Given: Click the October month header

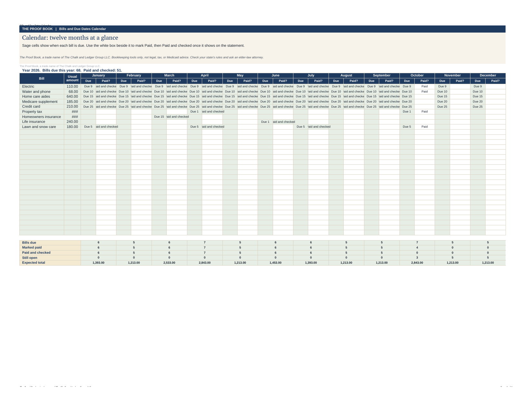Looking at the screenshot, I should [417, 75].
